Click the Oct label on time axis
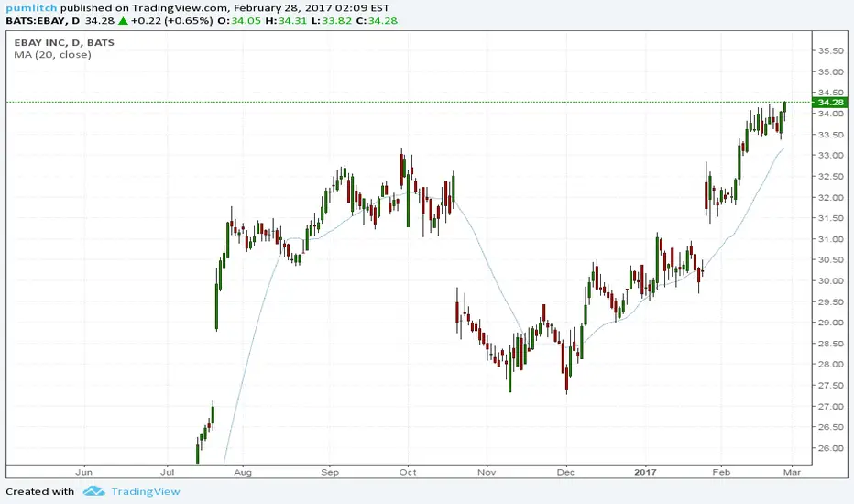This screenshot has width=854, height=504. (408, 472)
